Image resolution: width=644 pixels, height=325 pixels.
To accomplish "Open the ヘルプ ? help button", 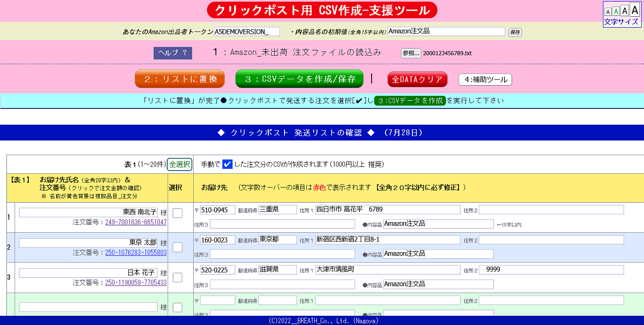I will [x=173, y=53].
